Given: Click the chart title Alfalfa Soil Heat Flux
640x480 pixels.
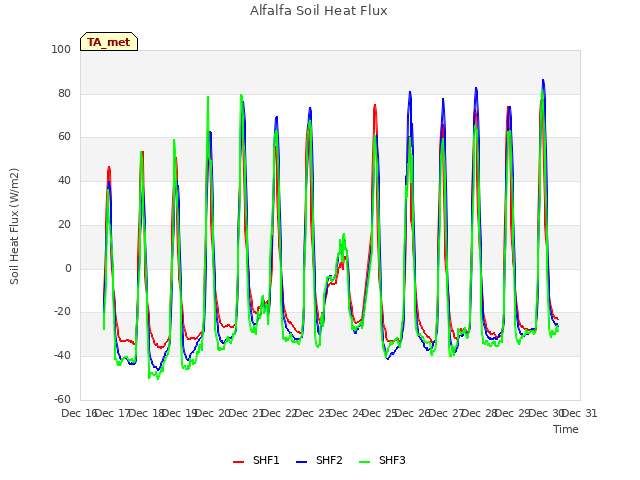Looking at the screenshot, I should point(319,11).
